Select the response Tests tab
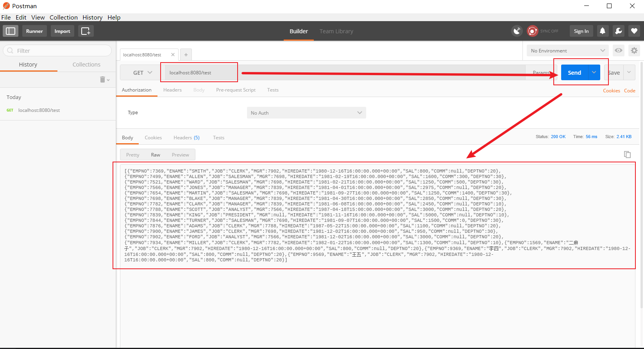The width and height of the screenshot is (644, 349). tap(218, 137)
